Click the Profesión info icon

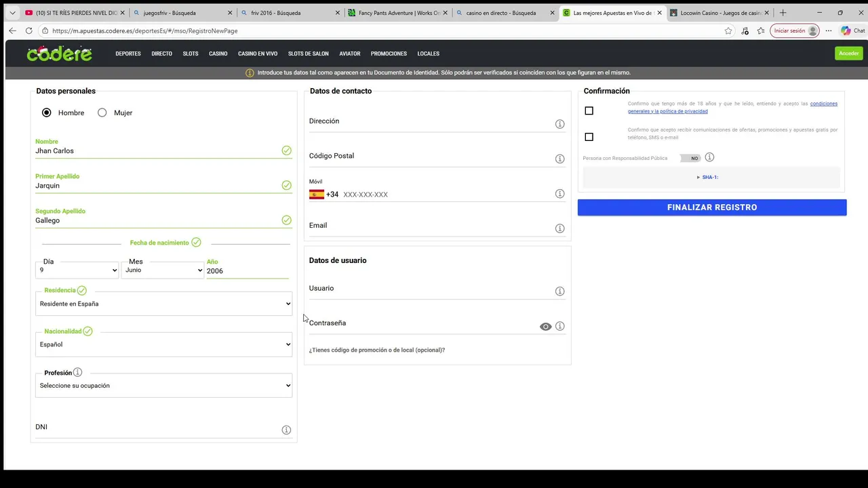pos(77,372)
